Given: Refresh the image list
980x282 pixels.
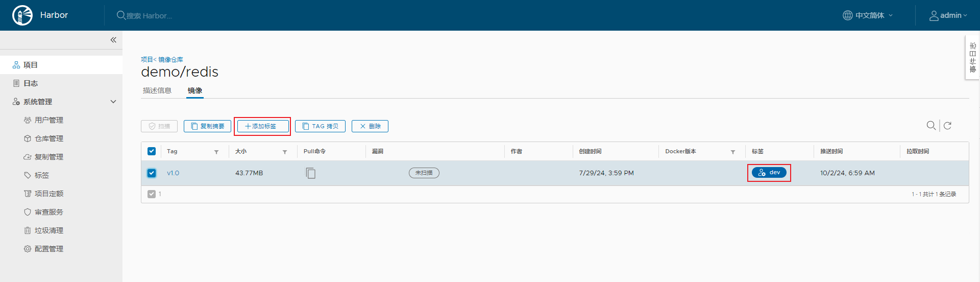Looking at the screenshot, I should 947,126.
